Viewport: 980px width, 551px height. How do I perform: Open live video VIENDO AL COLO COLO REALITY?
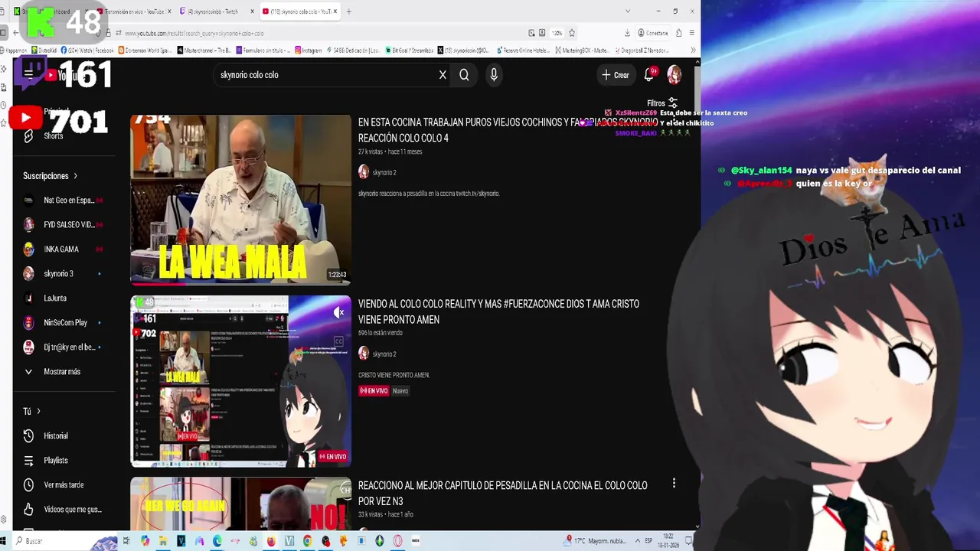(498, 311)
